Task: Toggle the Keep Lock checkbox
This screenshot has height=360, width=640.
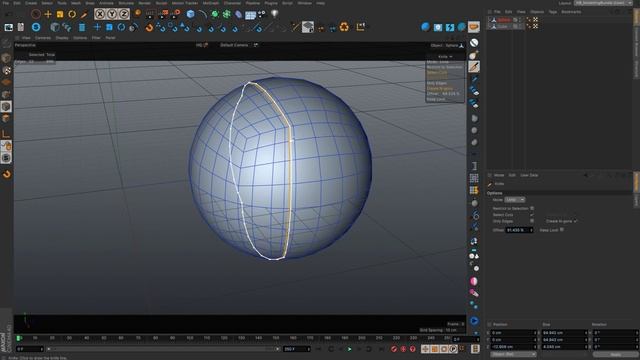Action: click(562, 230)
